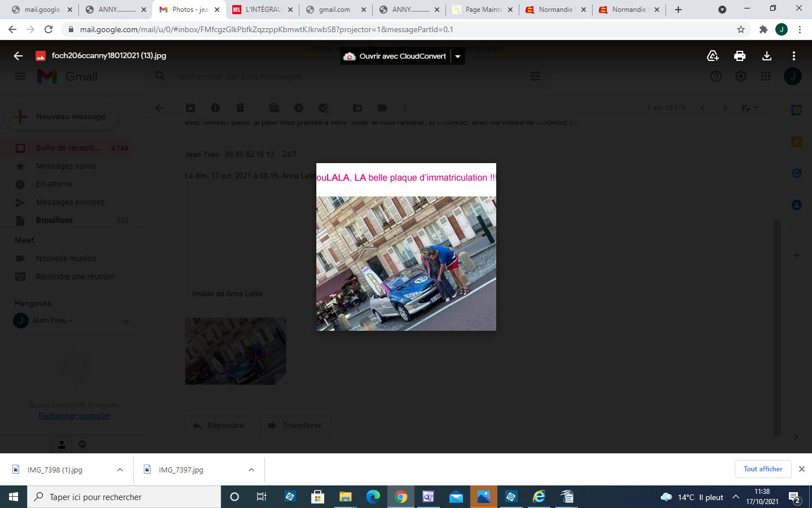Open Boîte de réception folder
The image size is (812, 508).
coord(68,148)
